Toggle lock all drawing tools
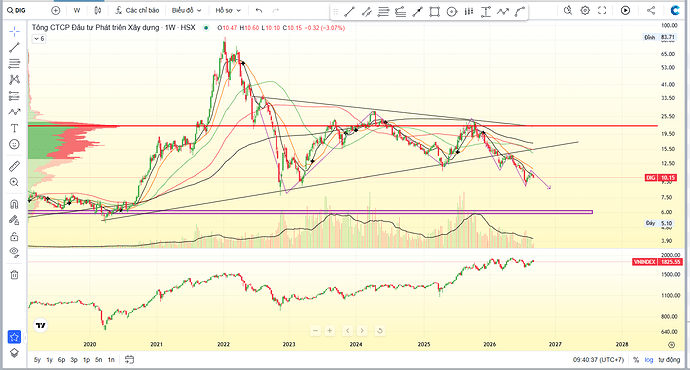The image size is (690, 370). (x=15, y=237)
